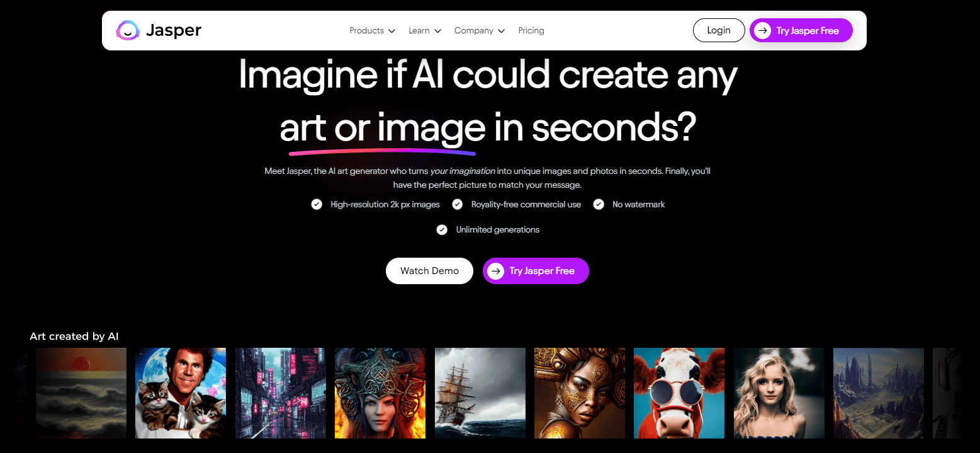This screenshot has height=453, width=980.
Task: Expand the Learn dropdown chevron
Action: pyautogui.click(x=437, y=31)
